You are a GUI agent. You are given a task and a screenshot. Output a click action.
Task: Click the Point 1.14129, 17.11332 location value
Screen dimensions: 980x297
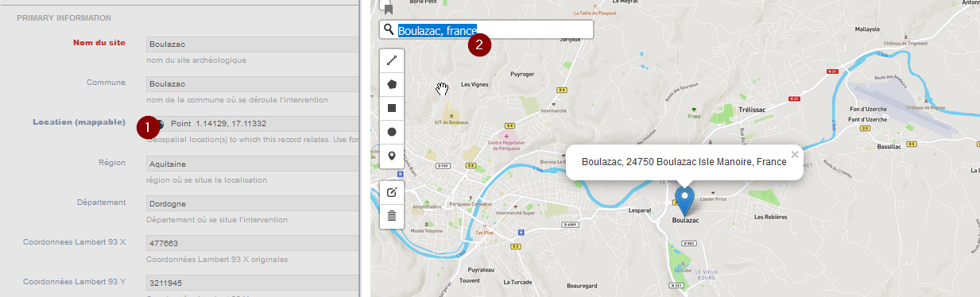[218, 124]
